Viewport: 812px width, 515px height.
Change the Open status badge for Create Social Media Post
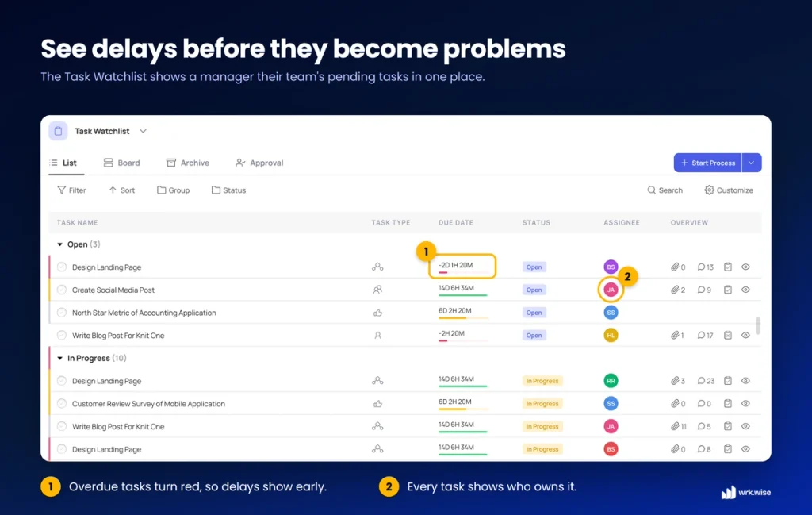coord(534,290)
